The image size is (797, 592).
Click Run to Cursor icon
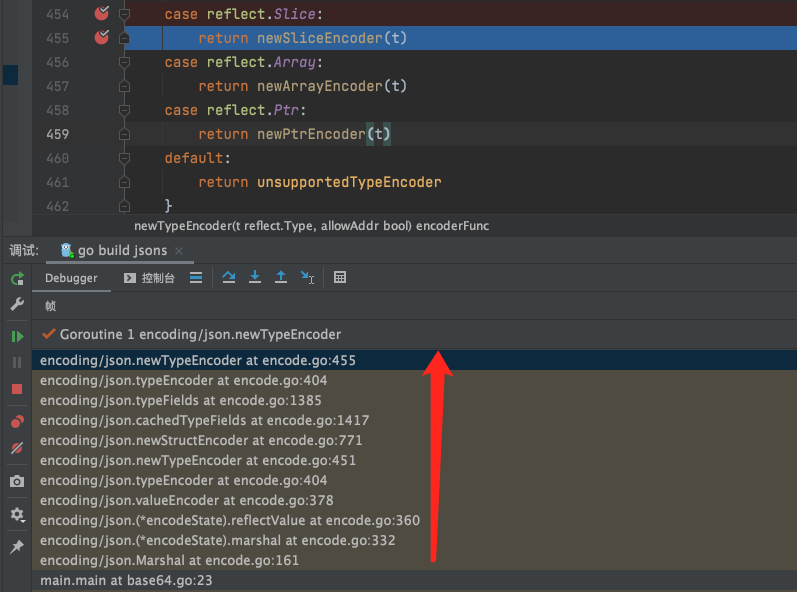(307, 278)
